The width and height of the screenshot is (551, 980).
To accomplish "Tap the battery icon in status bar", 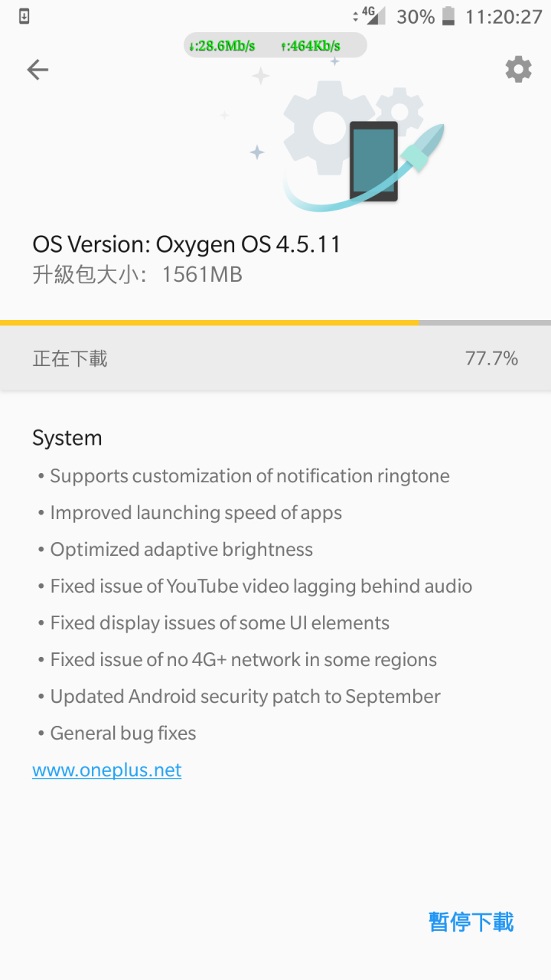I will (x=449, y=16).
